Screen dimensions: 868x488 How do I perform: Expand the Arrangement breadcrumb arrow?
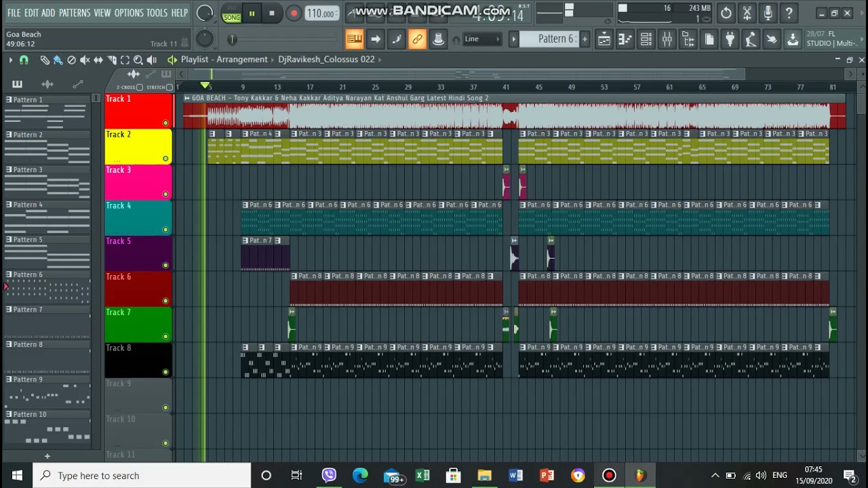273,60
